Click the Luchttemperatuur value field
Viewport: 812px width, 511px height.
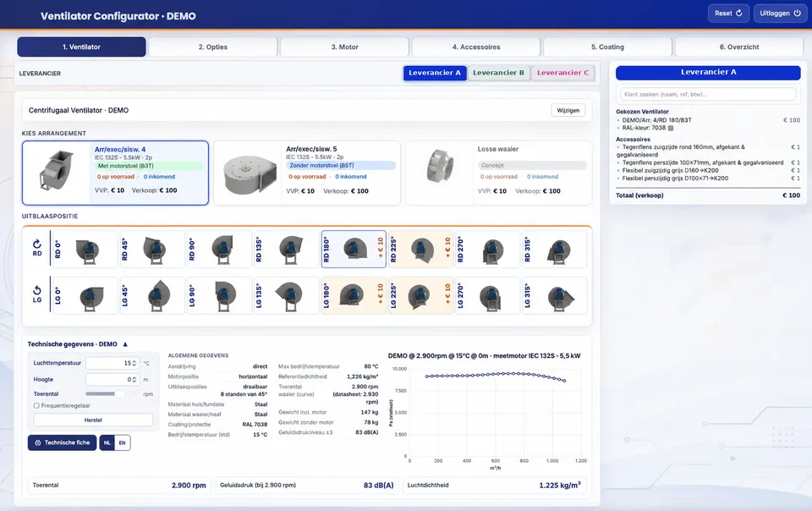(112, 364)
